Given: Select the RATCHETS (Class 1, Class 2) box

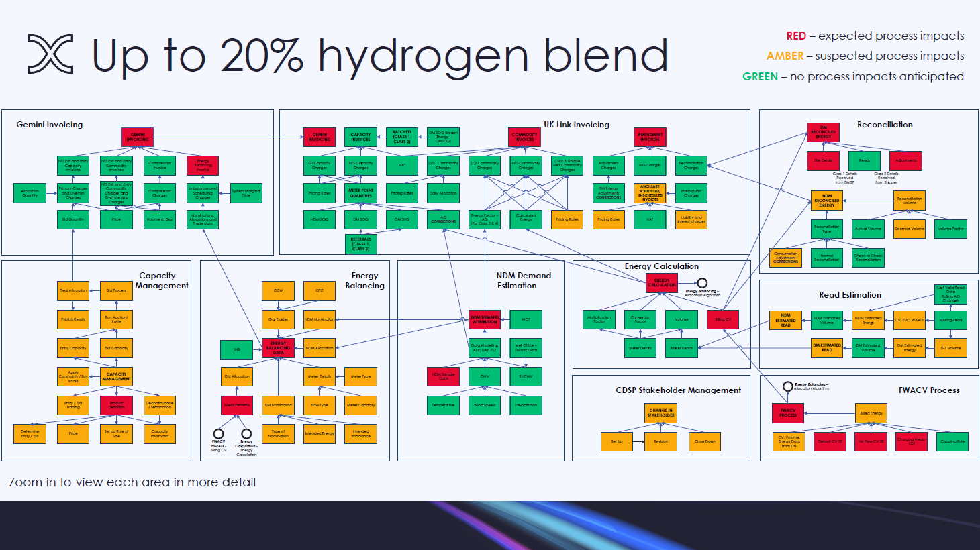Looking at the screenshot, I should pos(402,137).
